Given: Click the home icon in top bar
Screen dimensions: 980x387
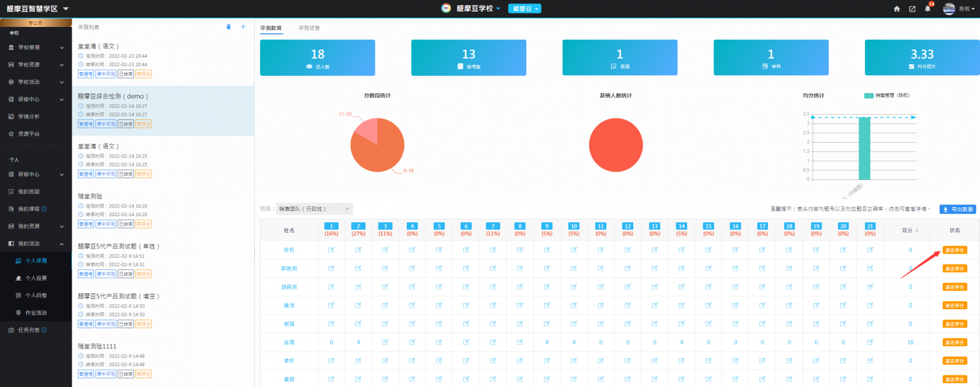Looking at the screenshot, I should (x=897, y=9).
